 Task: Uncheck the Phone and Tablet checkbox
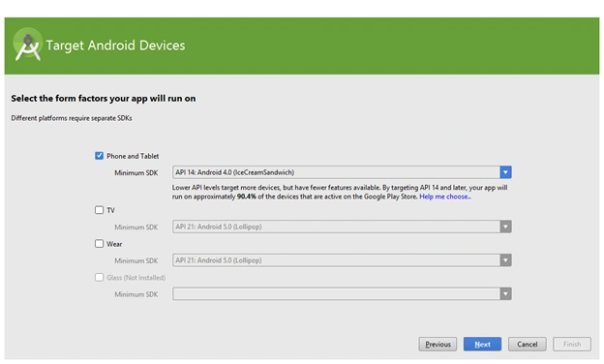tap(99, 156)
